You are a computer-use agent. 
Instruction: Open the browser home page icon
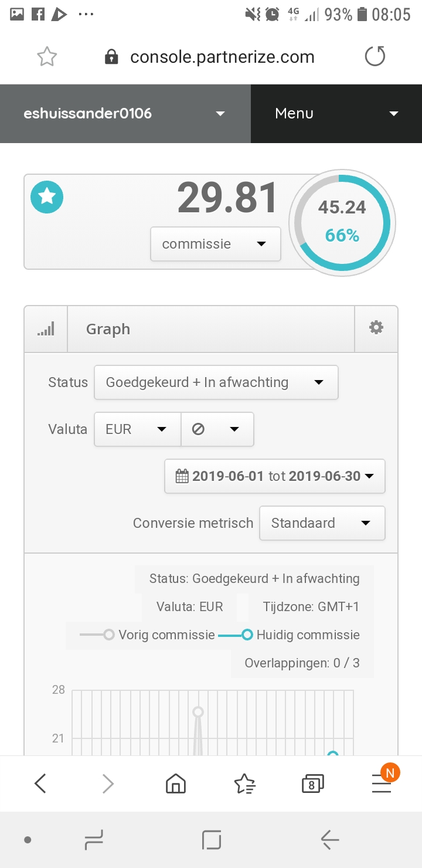(x=176, y=784)
